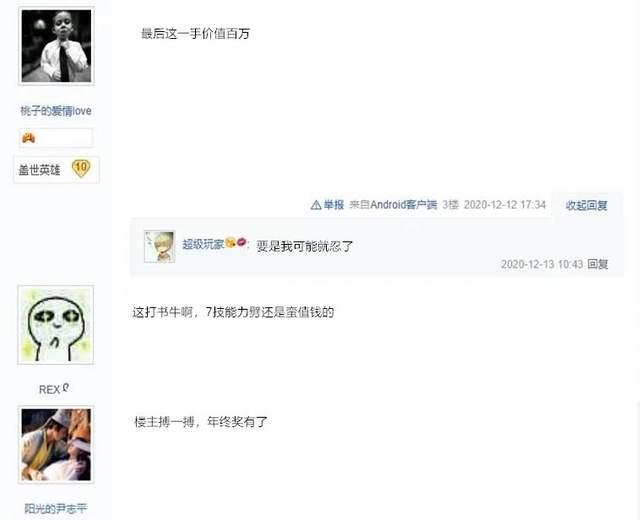The height and width of the screenshot is (520, 640).
Task: Open the level 10 heart badge
Action: point(81,168)
